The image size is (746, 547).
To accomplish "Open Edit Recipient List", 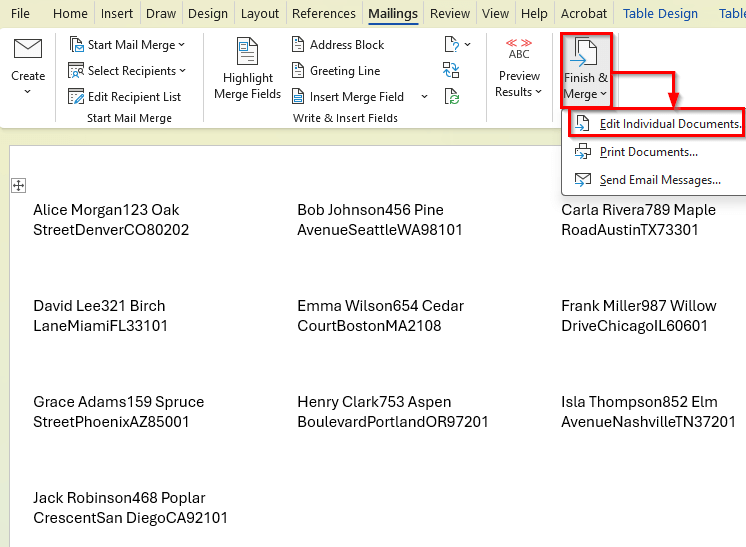I will point(125,97).
